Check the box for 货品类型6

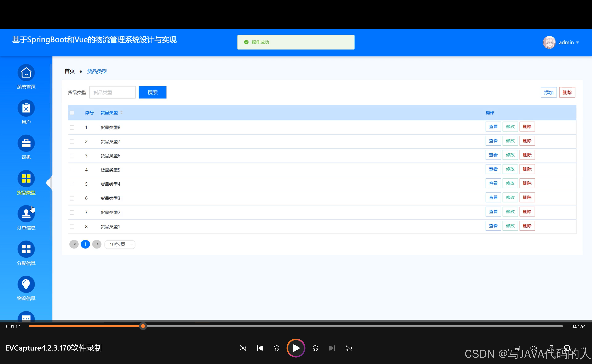pos(72,156)
